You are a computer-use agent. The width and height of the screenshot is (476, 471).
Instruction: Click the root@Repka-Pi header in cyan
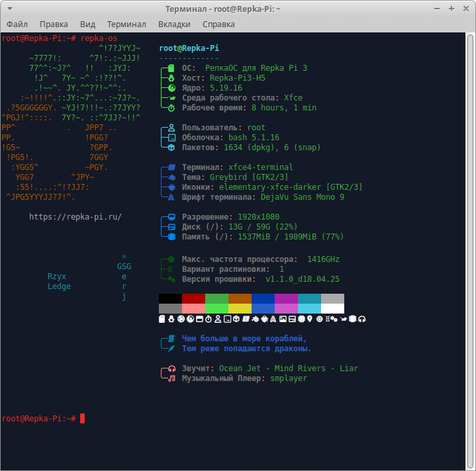tap(189, 48)
